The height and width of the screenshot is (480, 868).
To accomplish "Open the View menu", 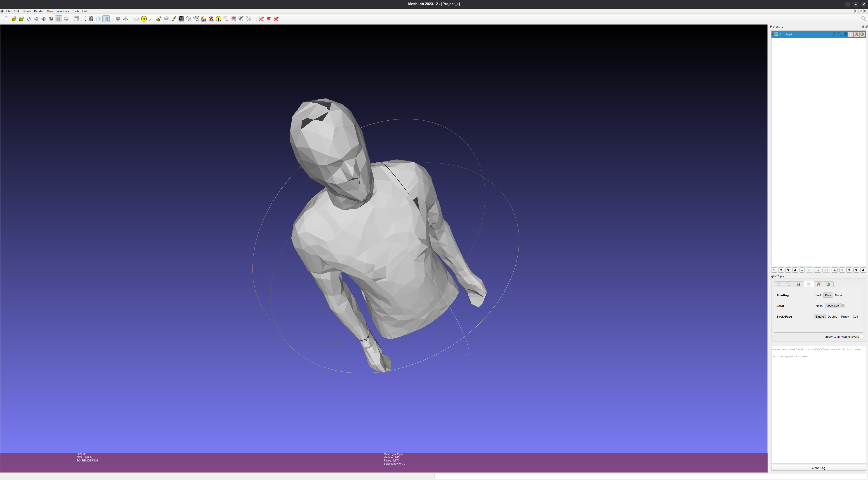I will click(50, 11).
